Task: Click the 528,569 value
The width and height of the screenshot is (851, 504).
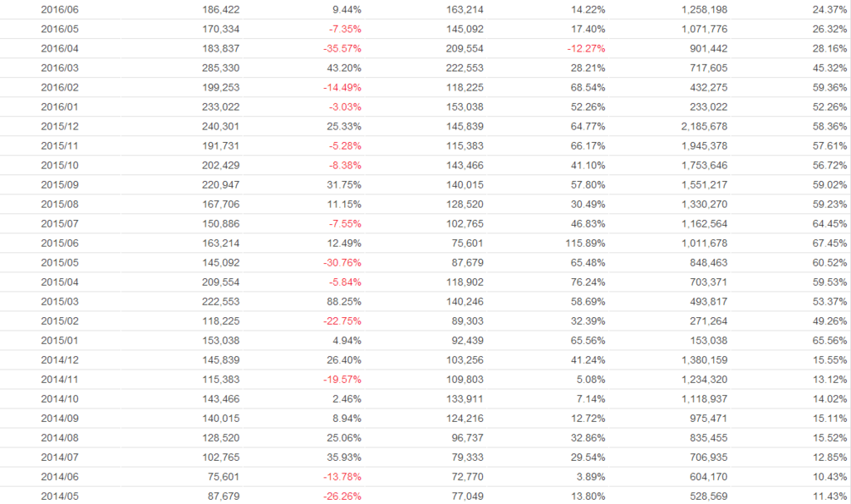Action: coord(709,496)
